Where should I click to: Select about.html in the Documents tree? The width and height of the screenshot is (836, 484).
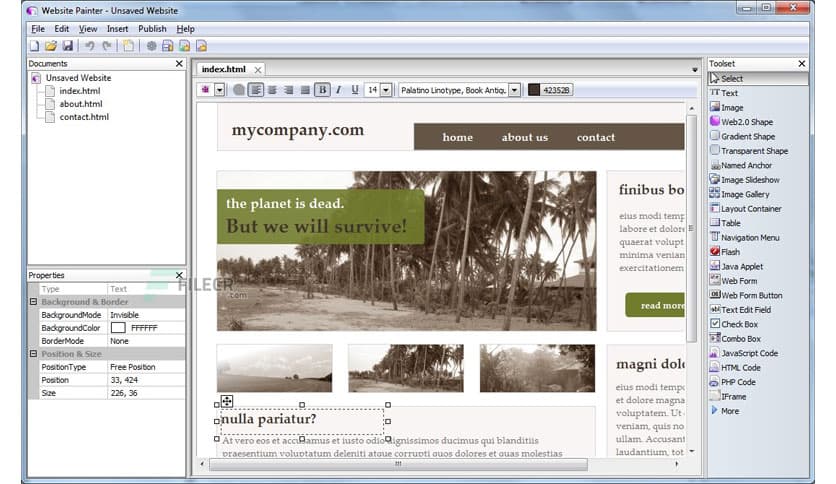pos(81,104)
